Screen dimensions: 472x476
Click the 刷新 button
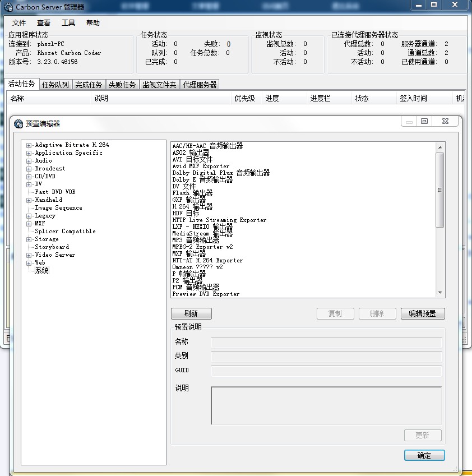(191, 313)
